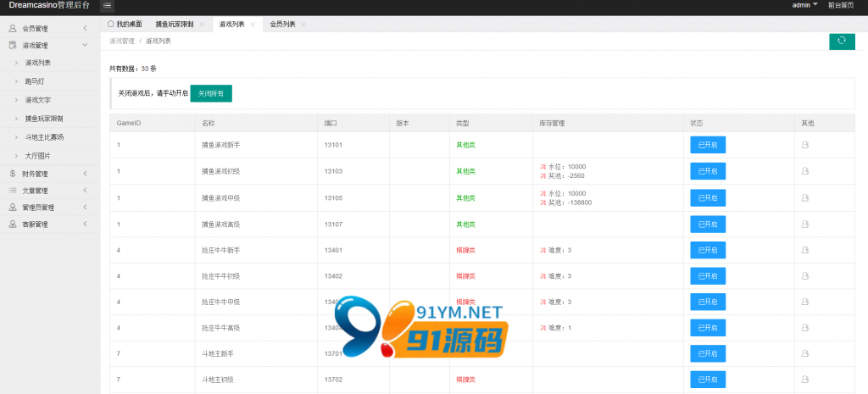Close the 会员列表 tab
Image resolution: width=868 pixels, height=394 pixels.
[303, 25]
